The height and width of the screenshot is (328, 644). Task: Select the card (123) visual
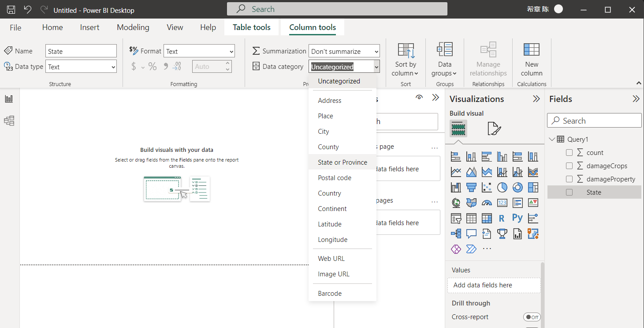coord(502,203)
